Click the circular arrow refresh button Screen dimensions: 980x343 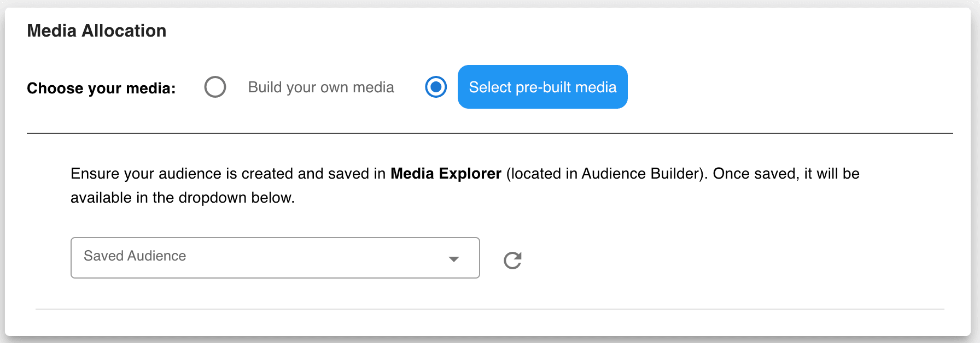pyautogui.click(x=512, y=261)
